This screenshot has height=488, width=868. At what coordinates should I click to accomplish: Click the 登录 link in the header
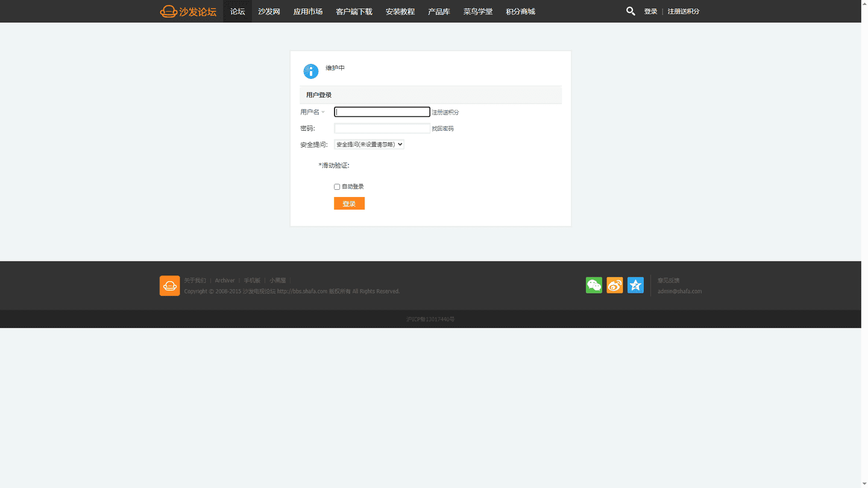[x=650, y=11]
